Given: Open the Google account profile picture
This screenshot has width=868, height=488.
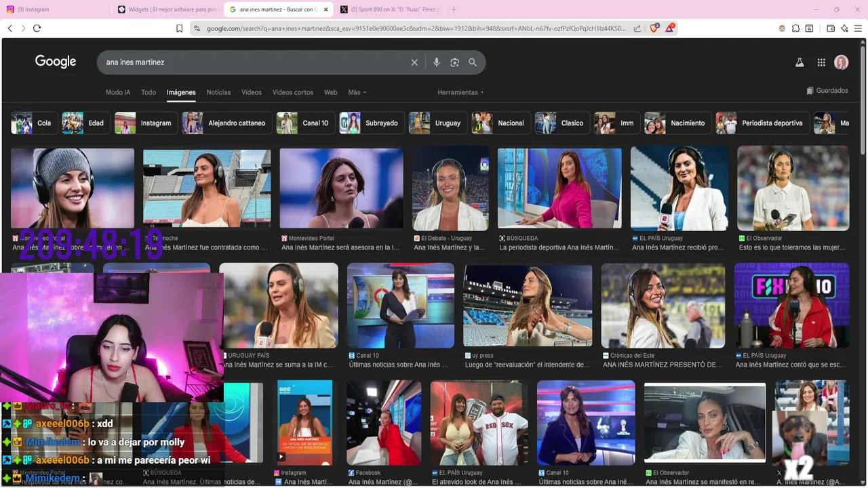Looking at the screenshot, I should (842, 62).
